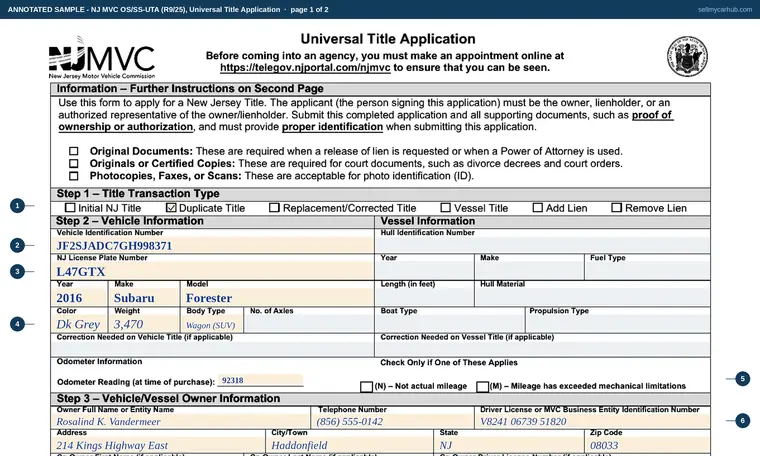Select the Hull Material field
The image size is (760, 456).
click(593, 297)
